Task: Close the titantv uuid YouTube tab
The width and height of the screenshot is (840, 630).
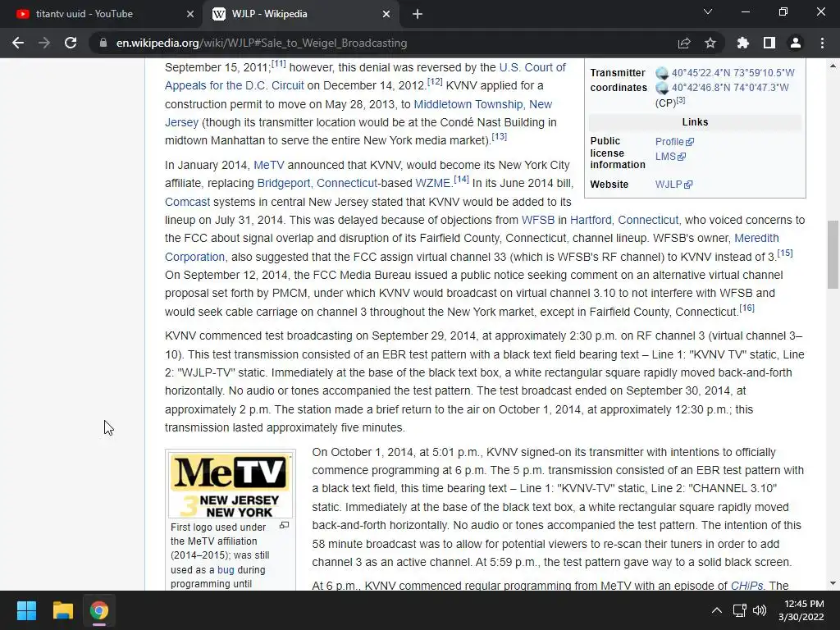Action: [x=190, y=15]
